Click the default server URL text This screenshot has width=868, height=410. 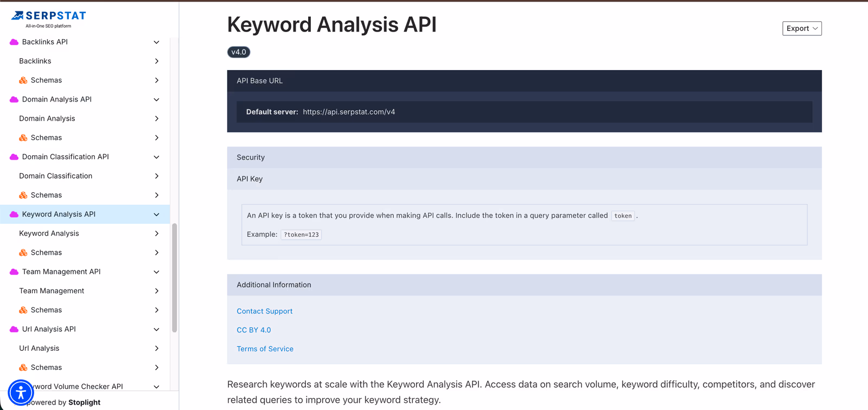[x=349, y=112]
